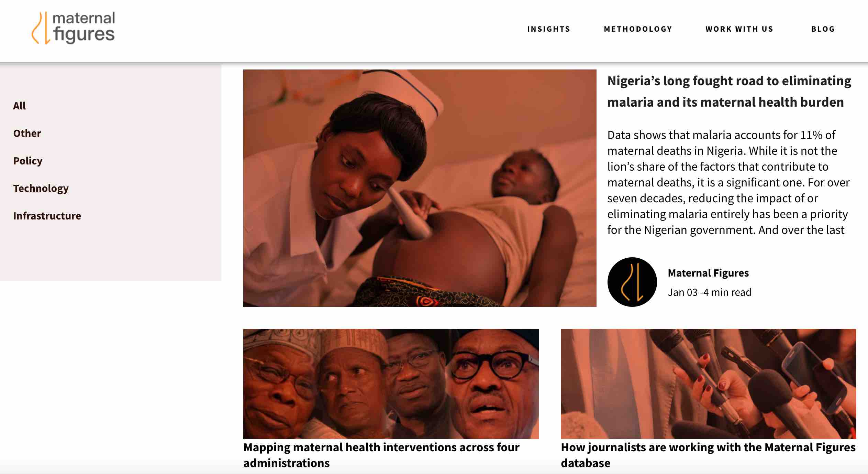
Task: Filter posts by Other category
Action: 27,133
